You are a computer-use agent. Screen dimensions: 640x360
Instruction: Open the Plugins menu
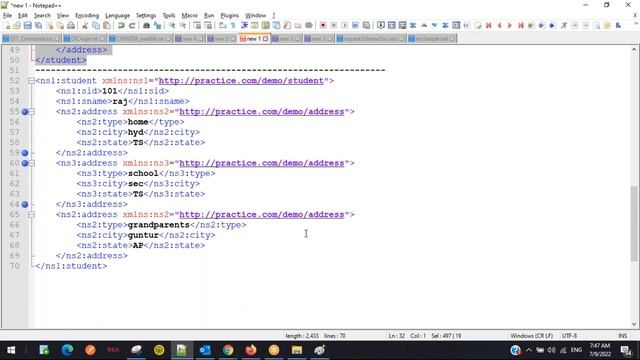coord(229,16)
